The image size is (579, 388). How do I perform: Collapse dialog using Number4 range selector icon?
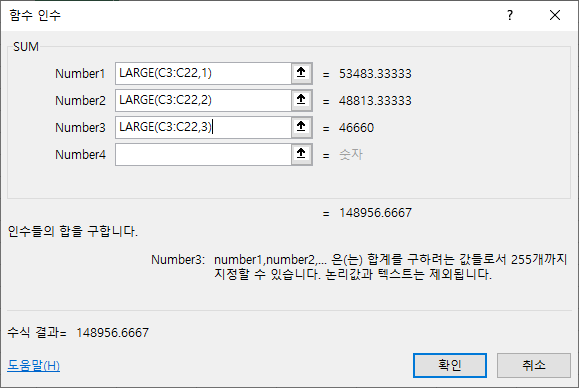pos(301,154)
